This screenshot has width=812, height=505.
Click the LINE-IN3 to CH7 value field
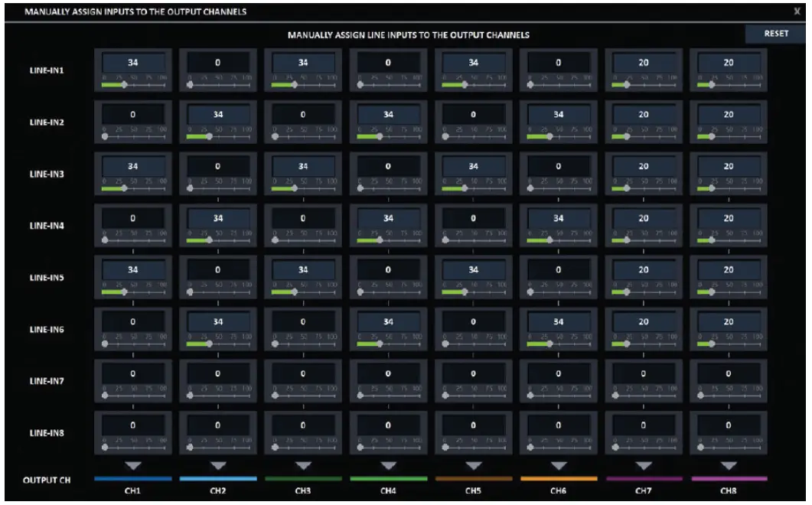(x=644, y=166)
